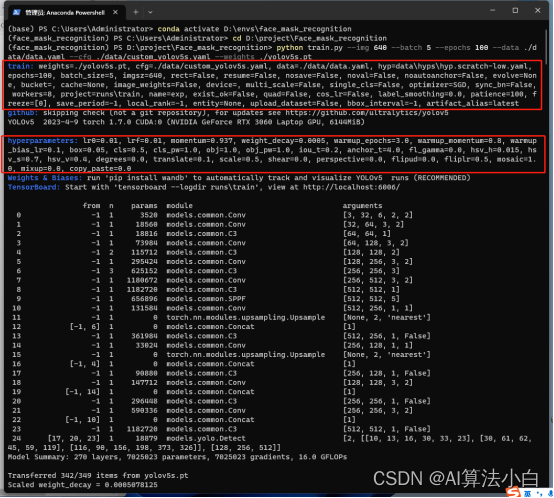Click 'models.common.SPPF' module text

coord(206,299)
